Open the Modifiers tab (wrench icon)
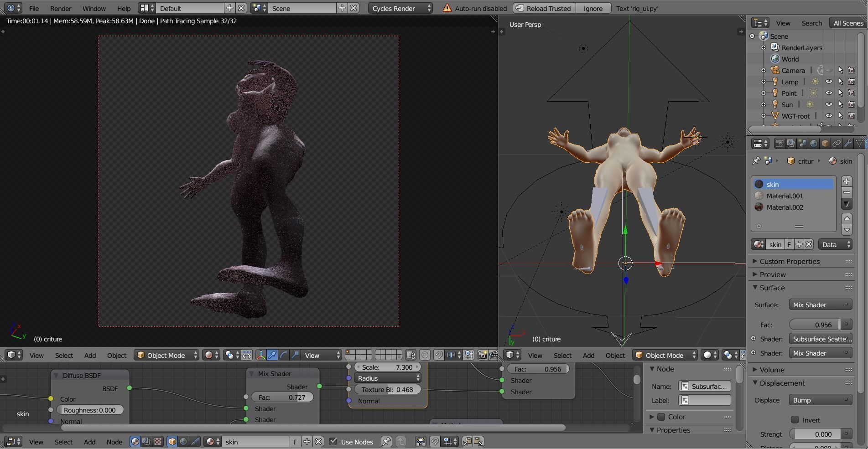Image resolution: width=868 pixels, height=449 pixels. coord(848,144)
